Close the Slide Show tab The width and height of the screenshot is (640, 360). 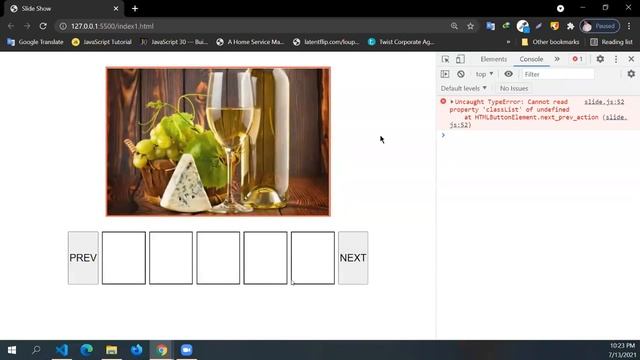click(116, 9)
